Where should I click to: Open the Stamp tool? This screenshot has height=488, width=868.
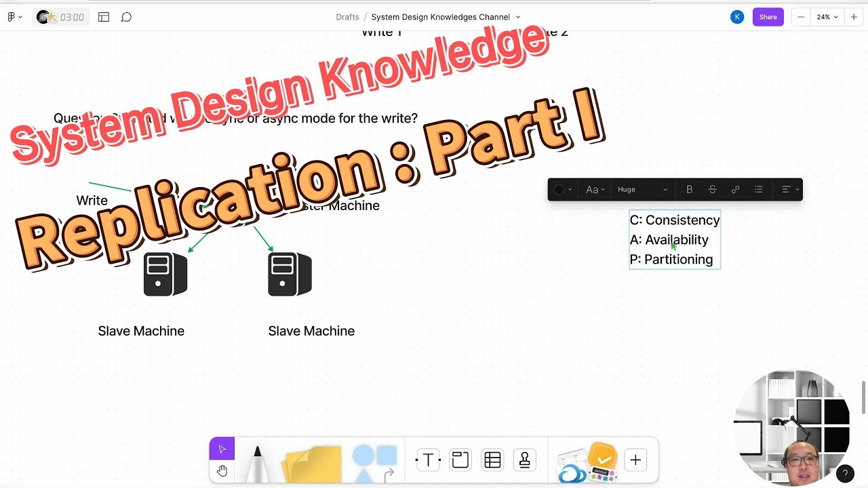pyautogui.click(x=524, y=460)
